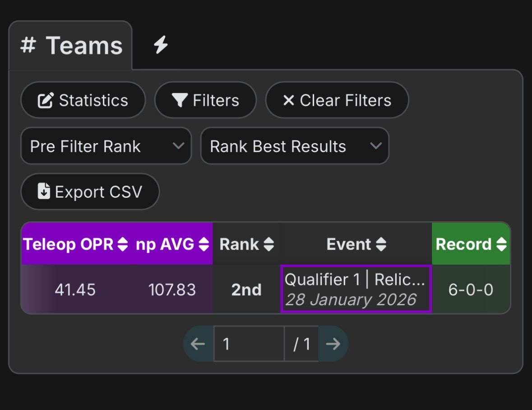Viewport: 532px width, 410px height.
Task: Go to next page arrow
Action: 333,344
